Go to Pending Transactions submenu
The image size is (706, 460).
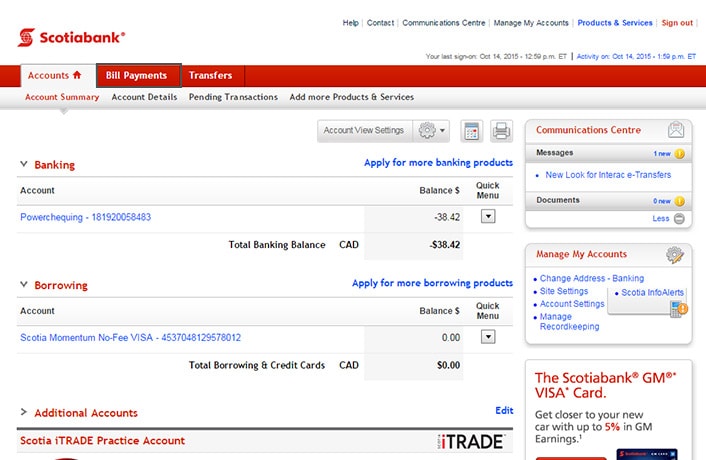[x=233, y=97]
